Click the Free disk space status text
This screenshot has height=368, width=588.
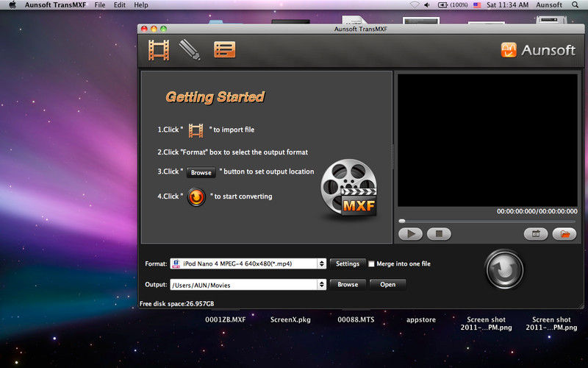[x=177, y=303]
